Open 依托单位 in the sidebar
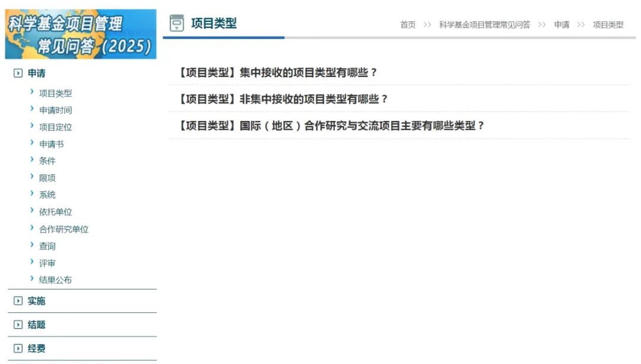Screen dimensions: 641x364 coord(55,212)
